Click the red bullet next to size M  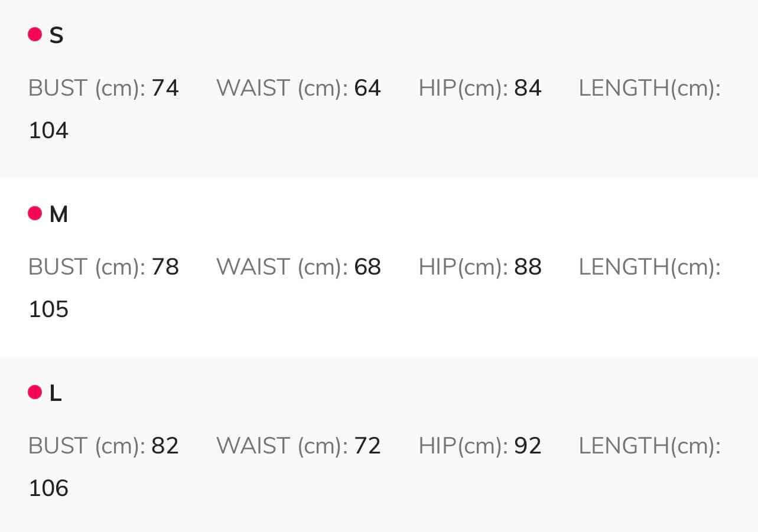click(35, 213)
